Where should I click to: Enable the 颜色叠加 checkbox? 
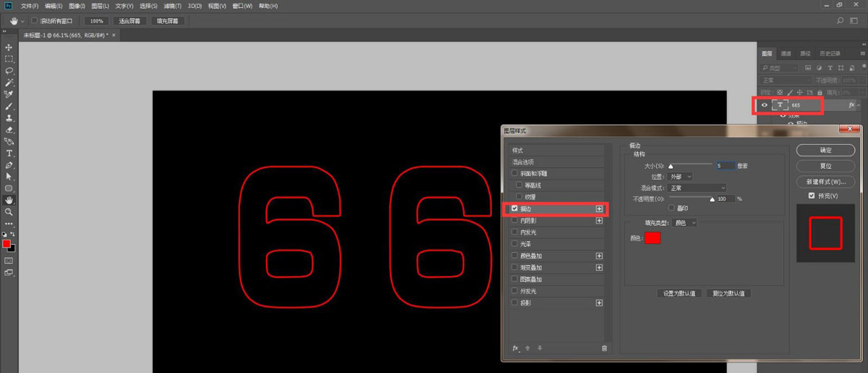click(x=514, y=256)
